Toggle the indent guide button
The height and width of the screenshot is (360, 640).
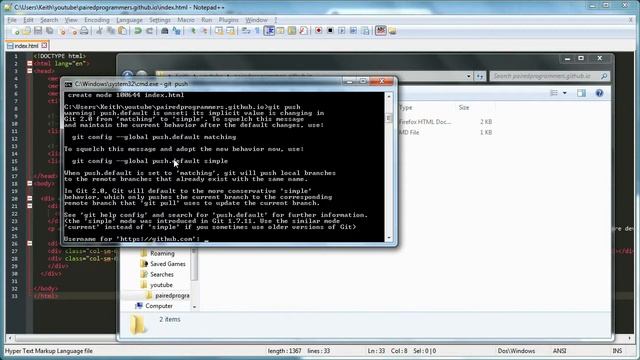point(269,31)
